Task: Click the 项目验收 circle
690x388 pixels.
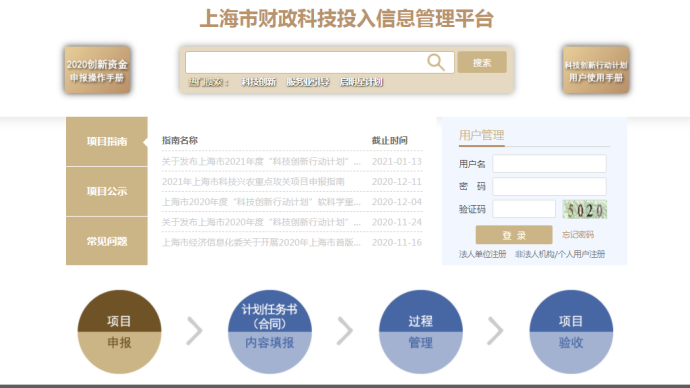Action: [x=571, y=332]
